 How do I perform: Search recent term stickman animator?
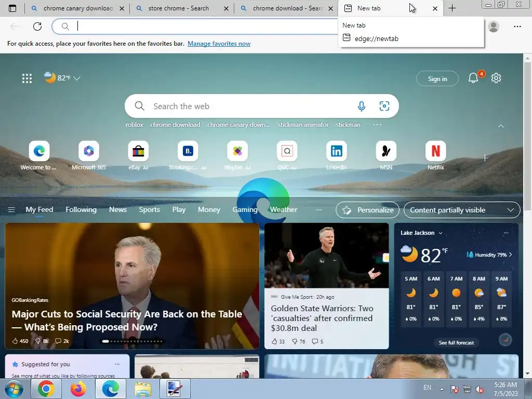303,125
